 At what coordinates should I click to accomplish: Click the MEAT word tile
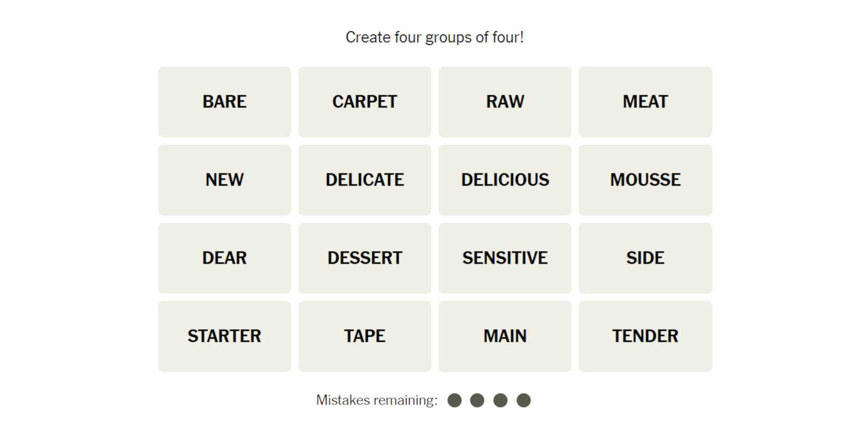tap(645, 102)
